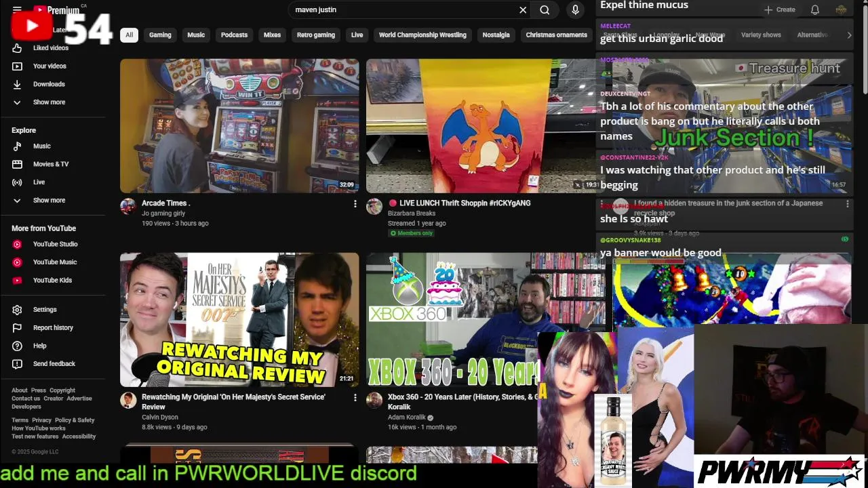The width and height of the screenshot is (868, 488).
Task: Open Jo gaming girly channel link
Action: click(163, 213)
